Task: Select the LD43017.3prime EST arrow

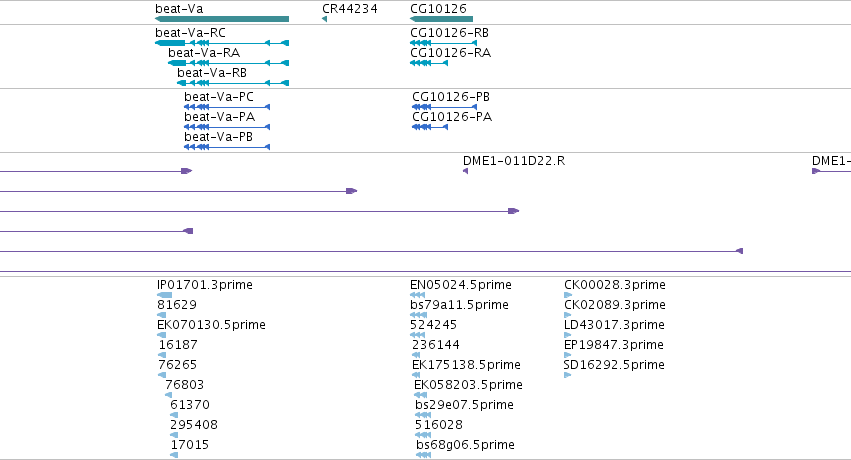Action: click(568, 335)
